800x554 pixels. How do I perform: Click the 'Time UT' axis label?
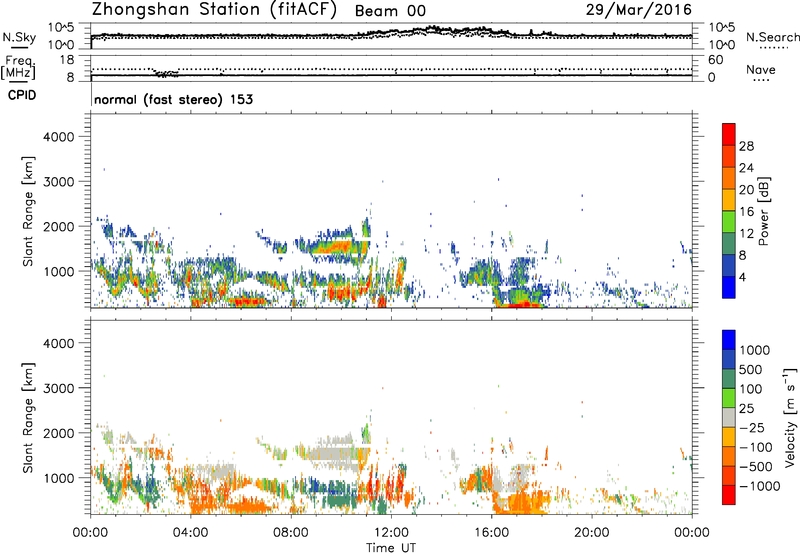click(x=391, y=547)
